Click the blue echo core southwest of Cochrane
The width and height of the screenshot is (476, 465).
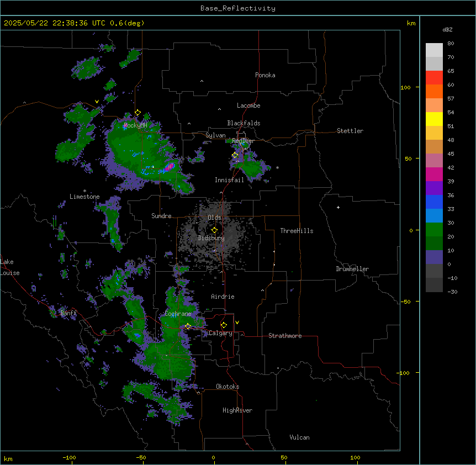pyautogui.click(x=137, y=335)
